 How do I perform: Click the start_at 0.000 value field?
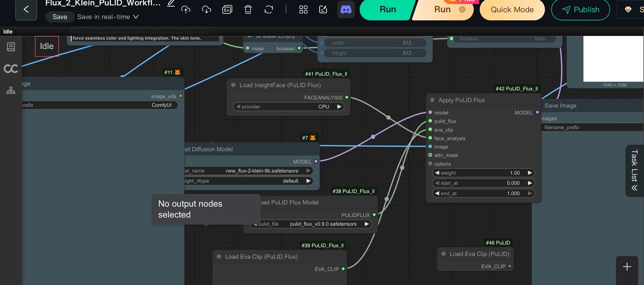483,183
